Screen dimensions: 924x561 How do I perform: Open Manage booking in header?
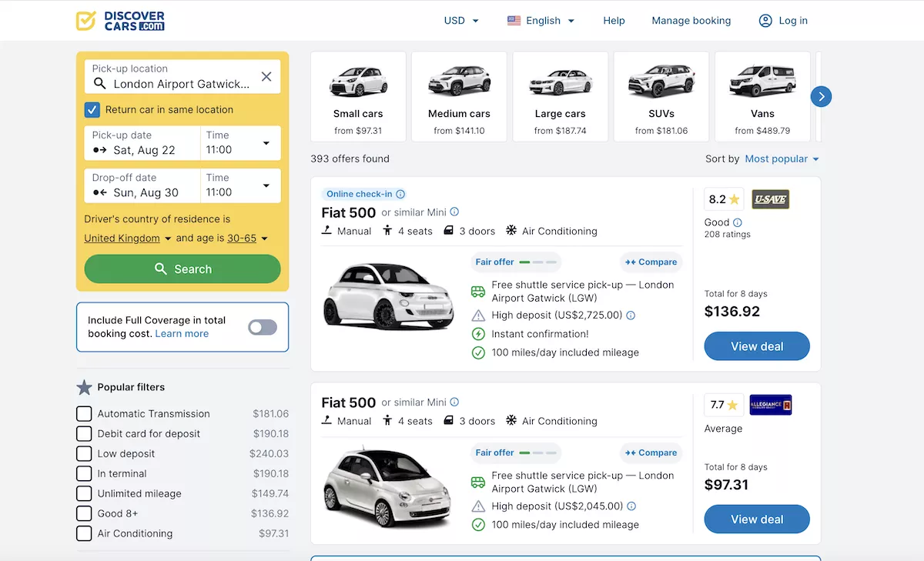pyautogui.click(x=691, y=21)
